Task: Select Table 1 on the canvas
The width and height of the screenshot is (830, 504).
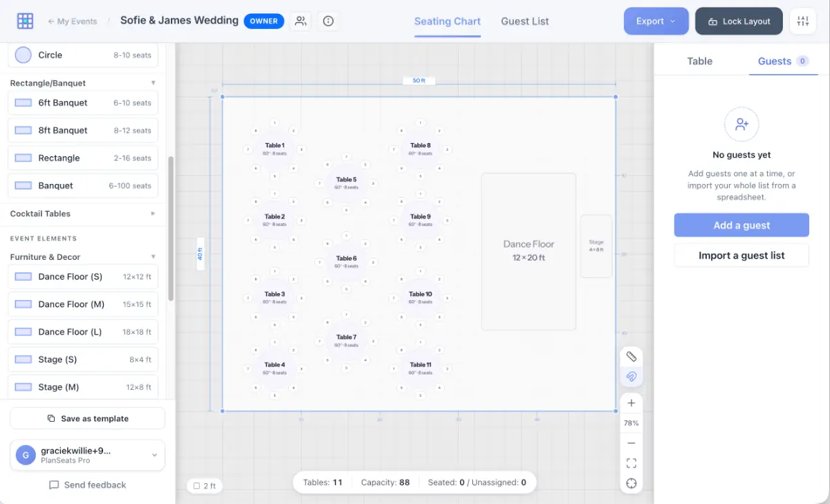Action: coord(275,149)
